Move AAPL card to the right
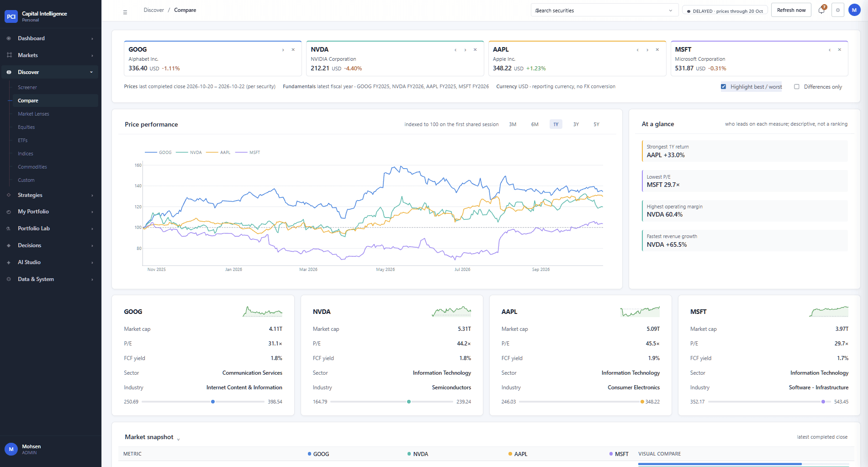This screenshot has height=467, width=868. coord(647,50)
